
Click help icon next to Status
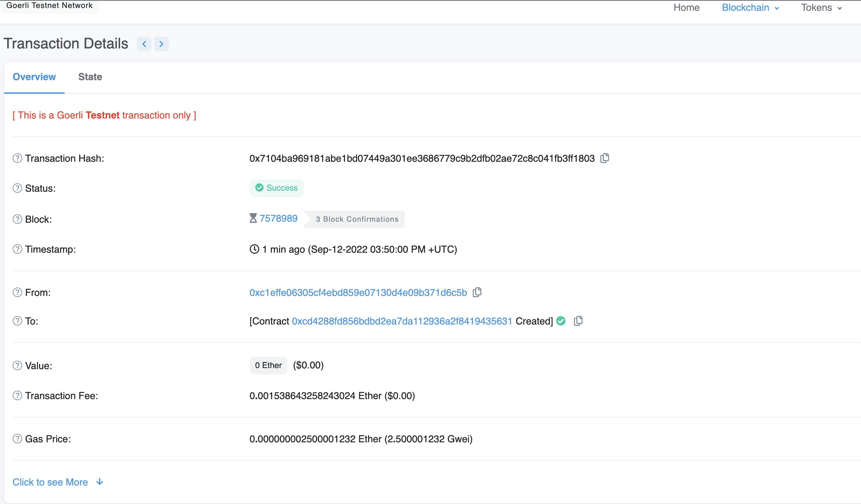pos(17,188)
